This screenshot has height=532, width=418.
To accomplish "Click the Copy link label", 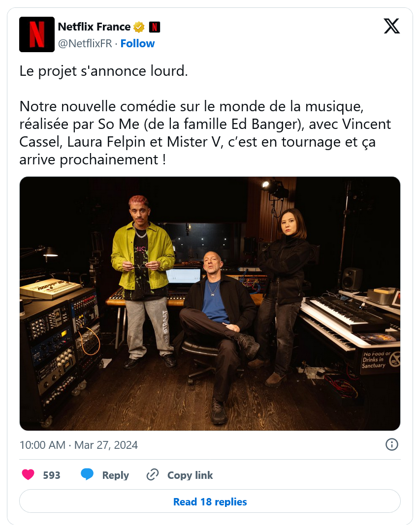I will click(x=190, y=475).
